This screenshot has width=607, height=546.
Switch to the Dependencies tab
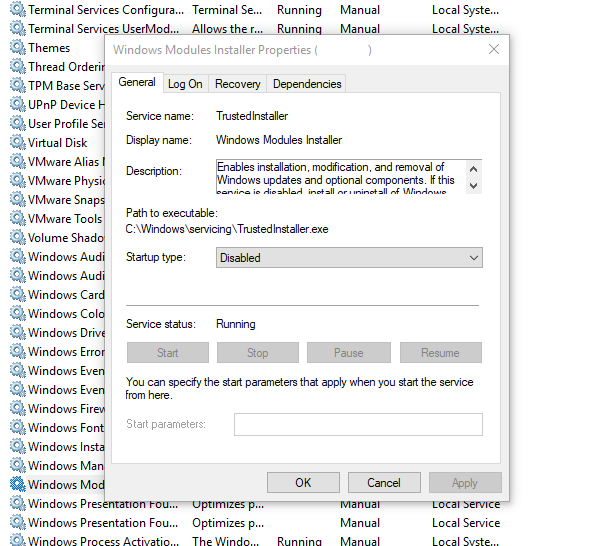[307, 84]
